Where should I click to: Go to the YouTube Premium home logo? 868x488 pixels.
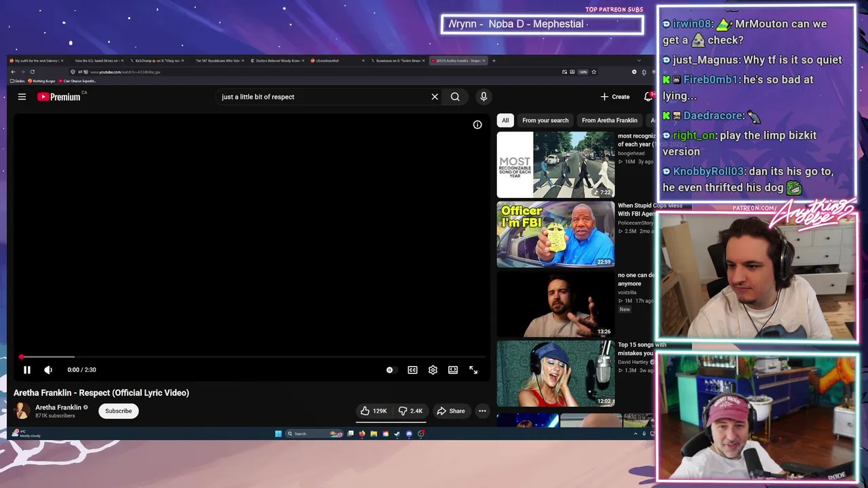click(x=59, y=97)
